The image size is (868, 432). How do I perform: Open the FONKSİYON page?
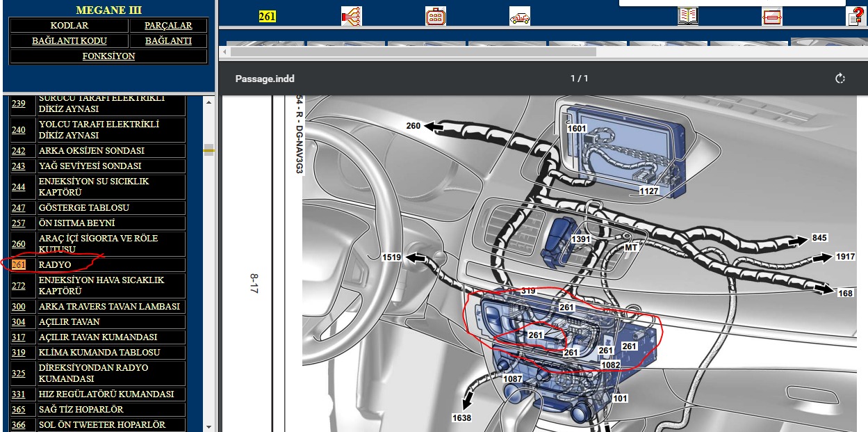(108, 56)
